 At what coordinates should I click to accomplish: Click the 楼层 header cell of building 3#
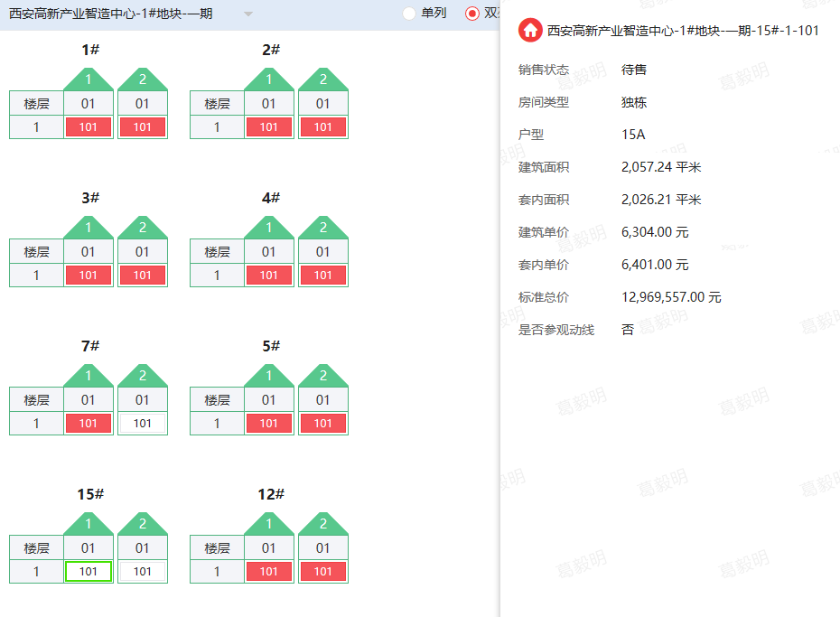36,252
